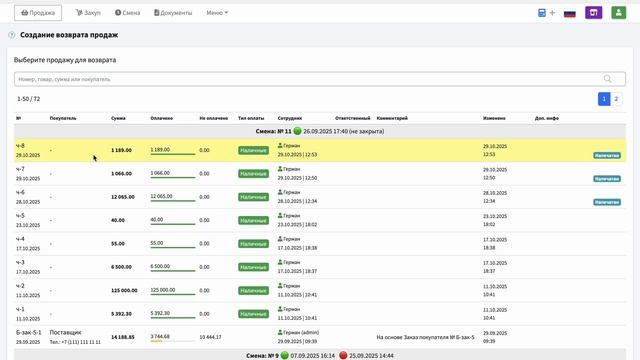Click the Наличные badge in row ч-5
Screen dimensions: 640x360
pos(253,220)
